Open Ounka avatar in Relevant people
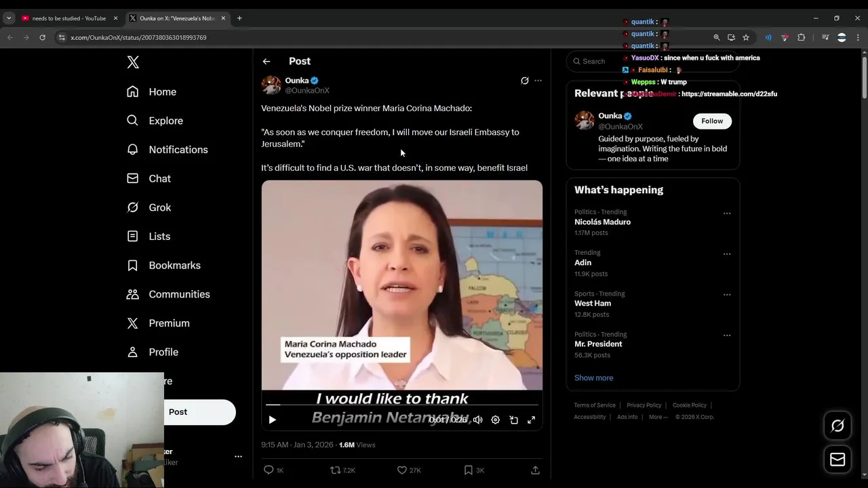This screenshot has width=868, height=488. (x=585, y=121)
